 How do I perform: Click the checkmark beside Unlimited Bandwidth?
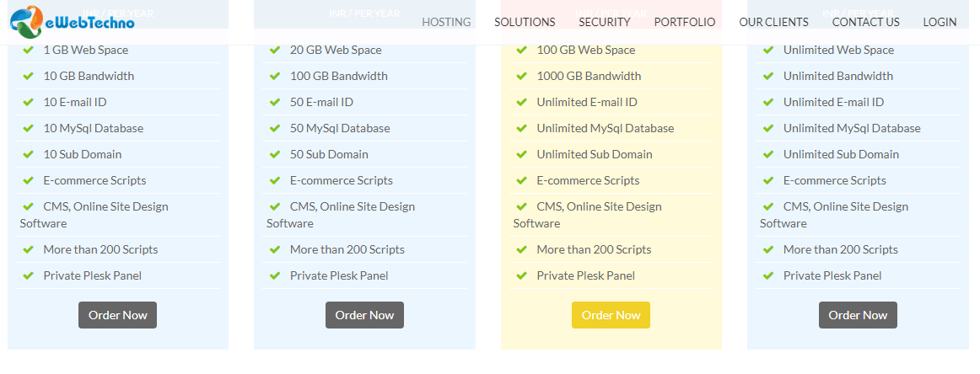pos(768,76)
